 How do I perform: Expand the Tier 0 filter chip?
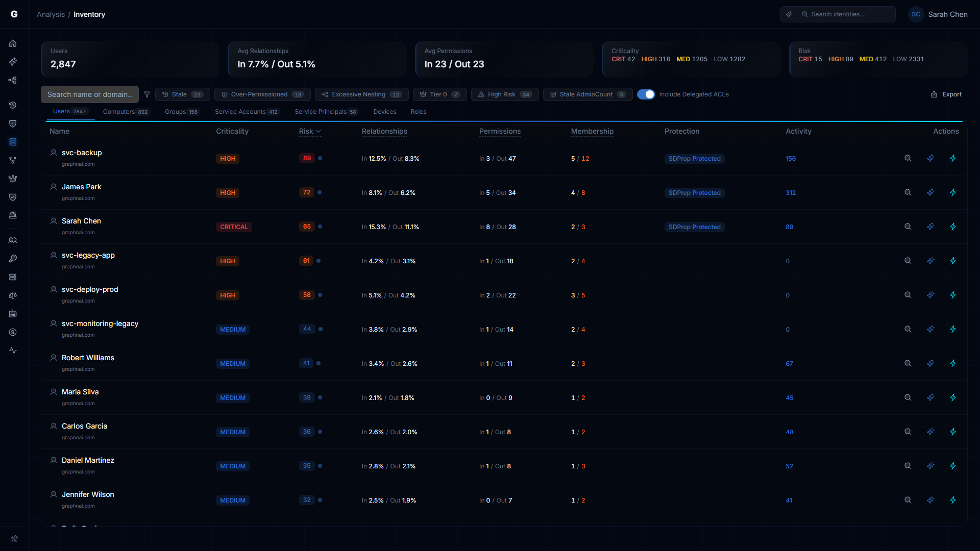point(439,94)
